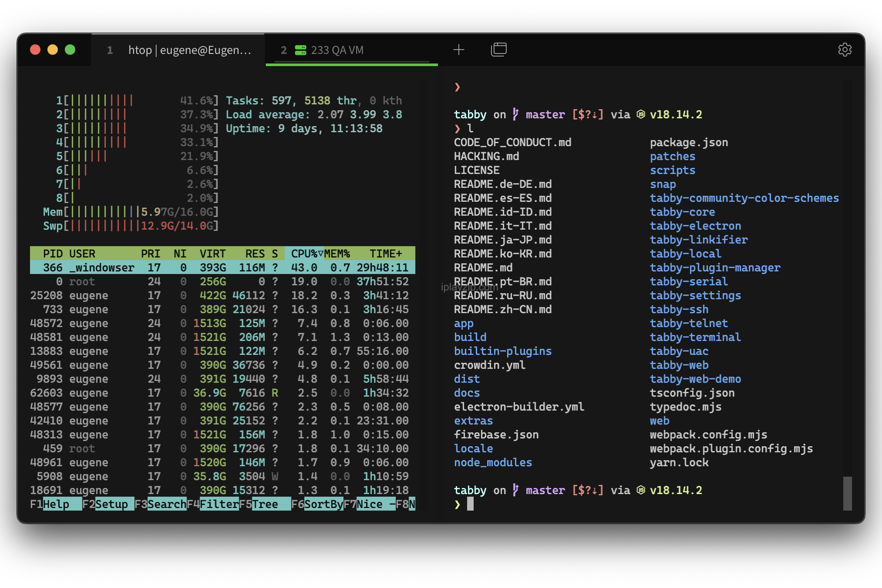
Task: Sort by the USER column header
Action: coord(82,254)
